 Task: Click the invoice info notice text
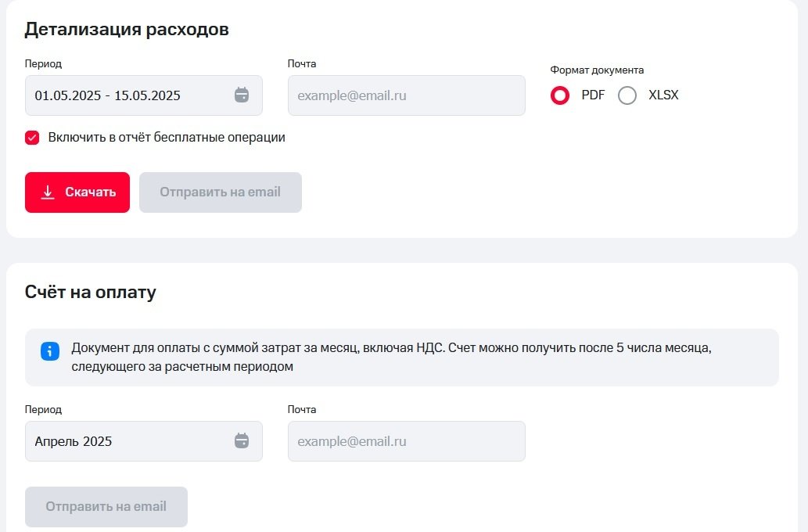tap(391, 357)
